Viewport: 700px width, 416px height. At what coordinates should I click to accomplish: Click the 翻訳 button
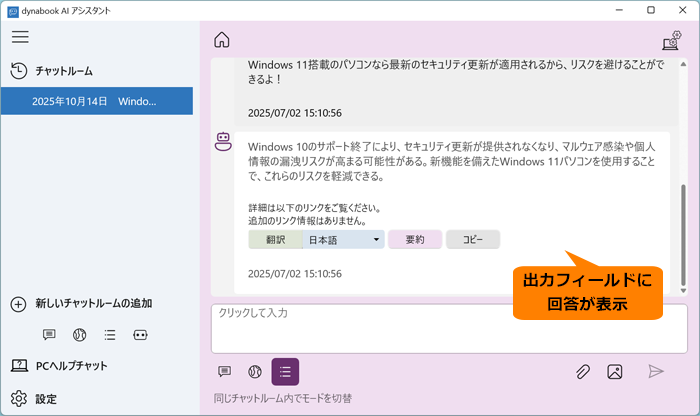click(275, 240)
